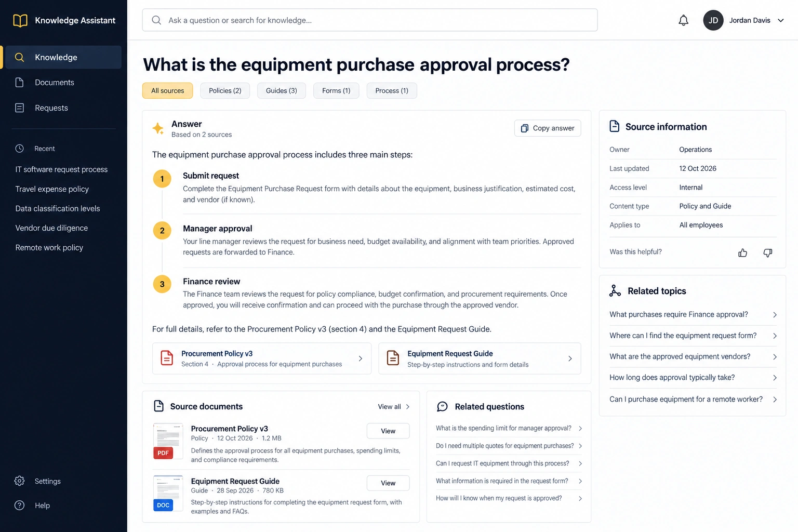Viewport: 798px width, 532px height.
Task: Switch to the Policies (2) tab
Action: [x=225, y=90]
